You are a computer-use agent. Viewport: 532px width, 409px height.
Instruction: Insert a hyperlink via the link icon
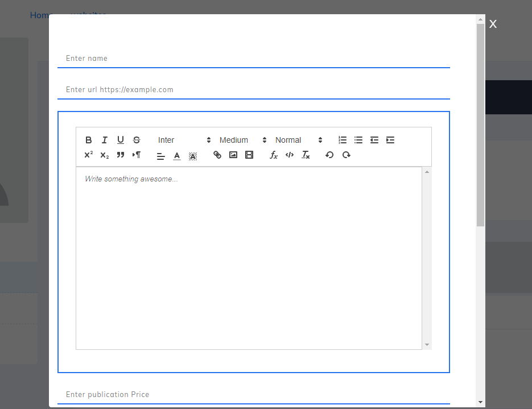tap(217, 155)
